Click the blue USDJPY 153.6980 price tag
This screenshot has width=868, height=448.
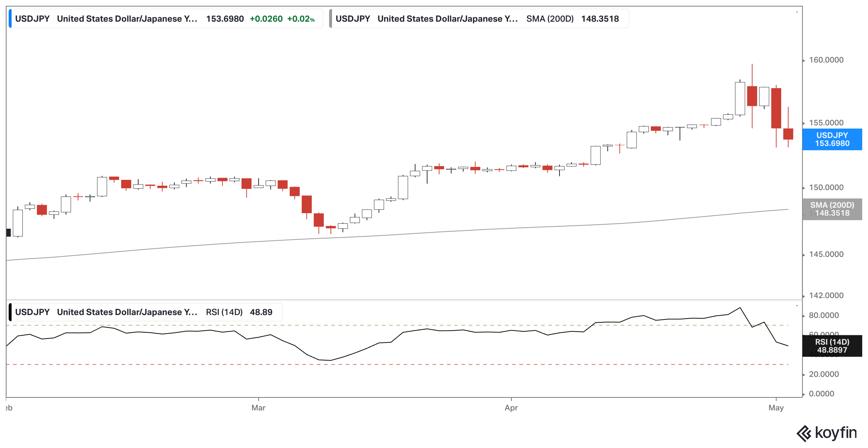[x=832, y=139]
